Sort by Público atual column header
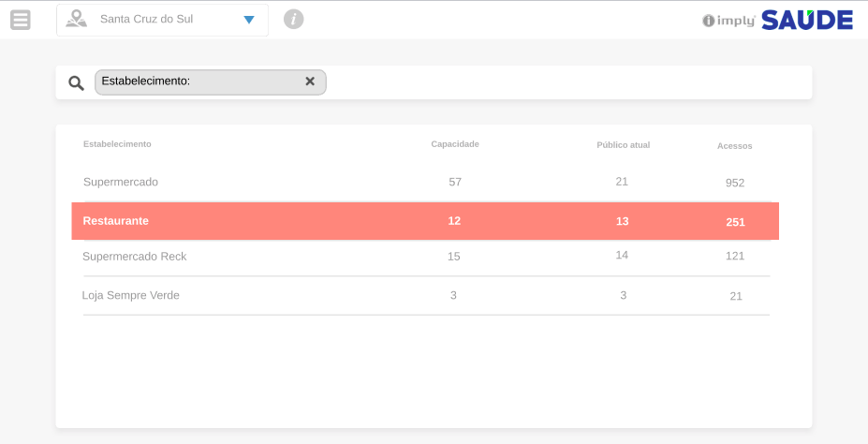The image size is (868, 444). click(623, 145)
